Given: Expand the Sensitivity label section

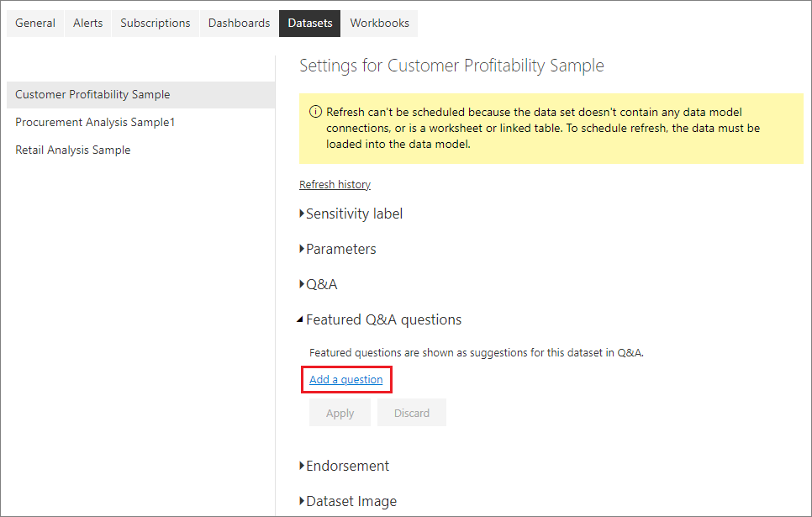Looking at the screenshot, I should [351, 214].
